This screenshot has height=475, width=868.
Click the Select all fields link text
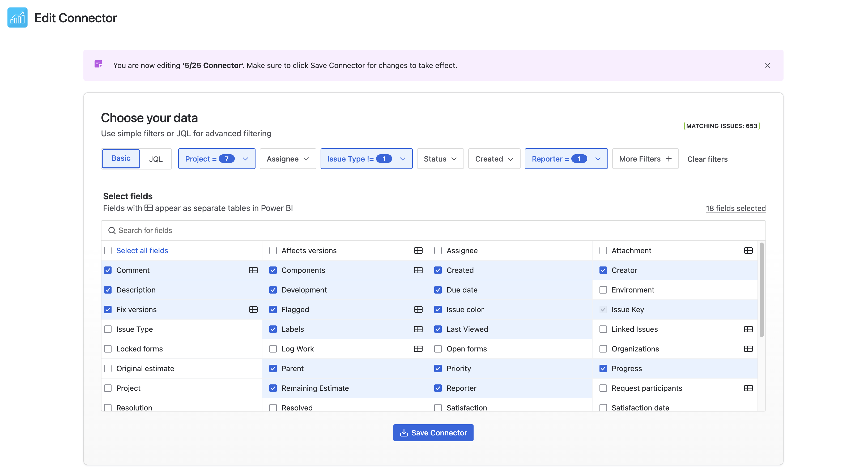pos(142,251)
